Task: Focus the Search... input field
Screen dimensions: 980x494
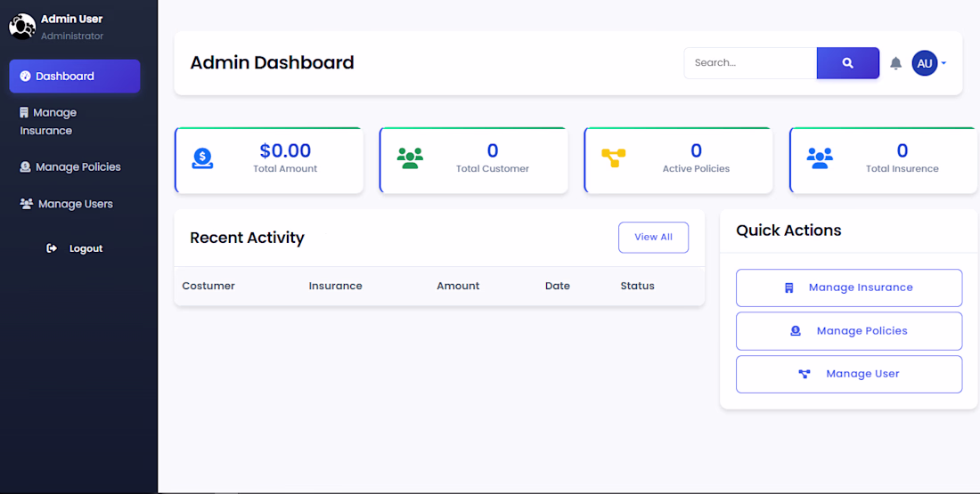Action: click(751, 63)
